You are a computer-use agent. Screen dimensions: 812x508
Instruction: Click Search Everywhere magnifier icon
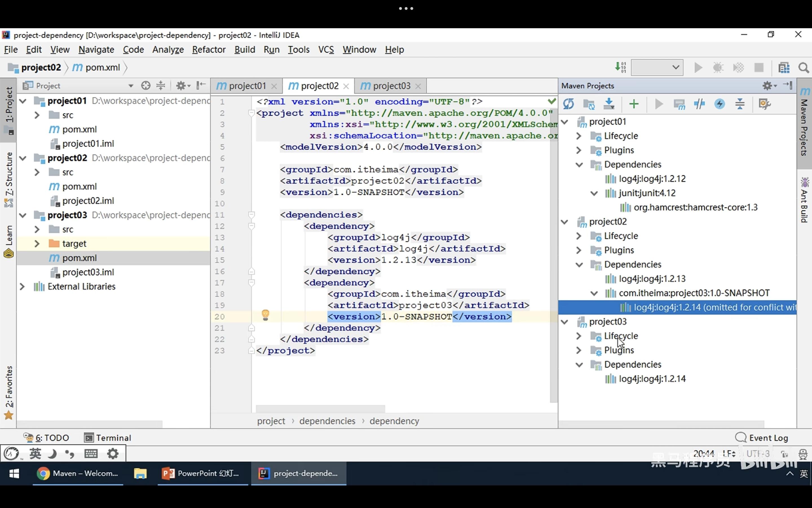(x=804, y=67)
